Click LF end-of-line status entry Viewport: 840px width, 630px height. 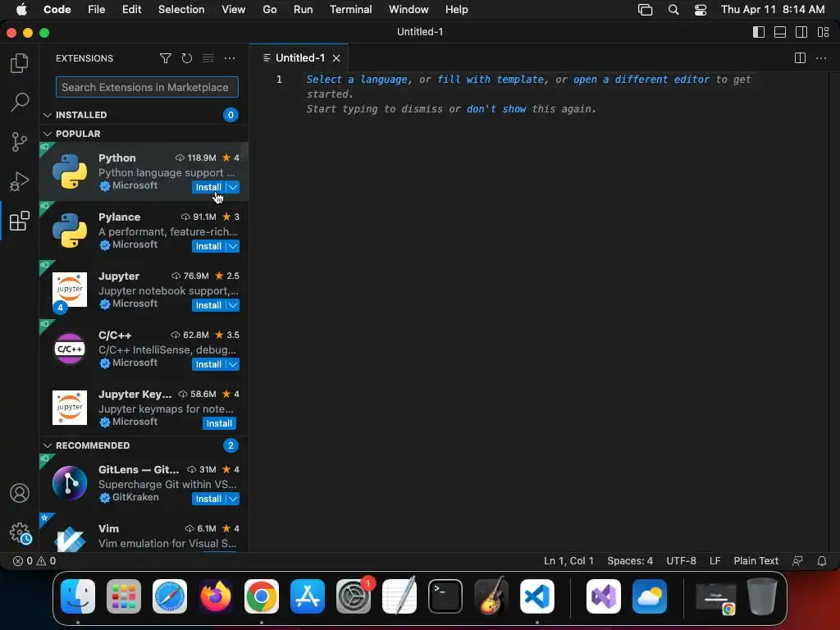[714, 561]
